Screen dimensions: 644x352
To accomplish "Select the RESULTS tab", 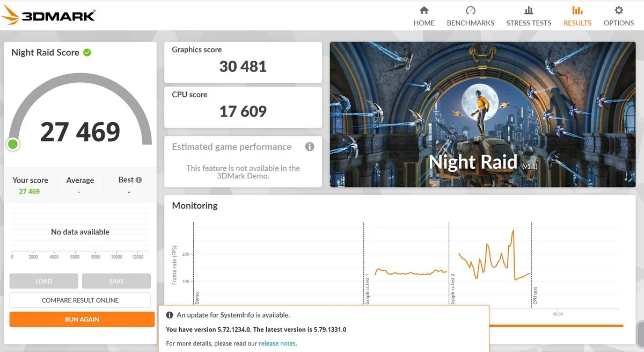I will click(x=577, y=16).
